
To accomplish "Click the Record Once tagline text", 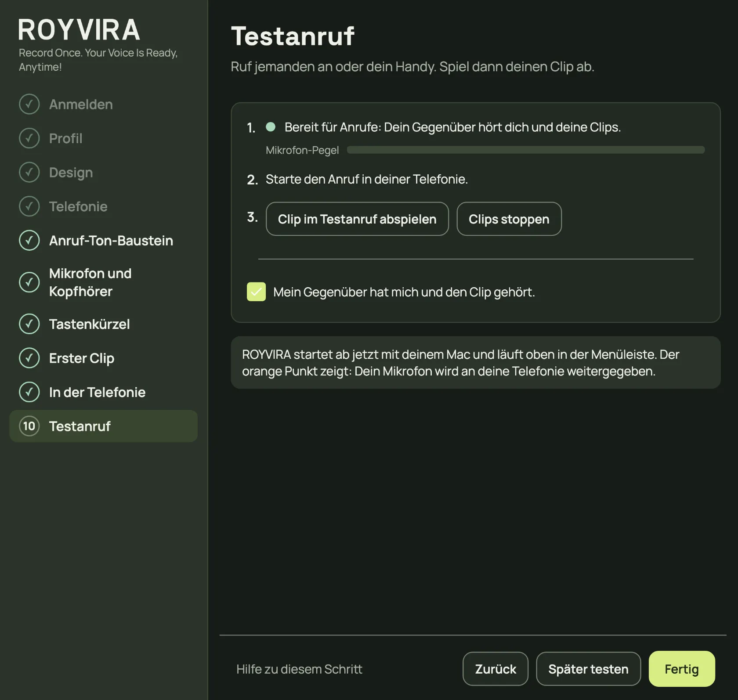I will click(98, 60).
